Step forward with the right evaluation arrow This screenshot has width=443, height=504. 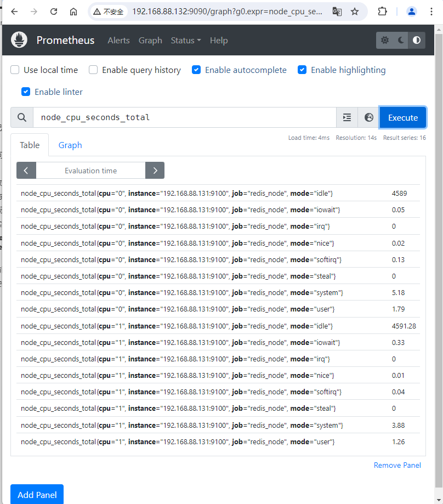point(155,170)
